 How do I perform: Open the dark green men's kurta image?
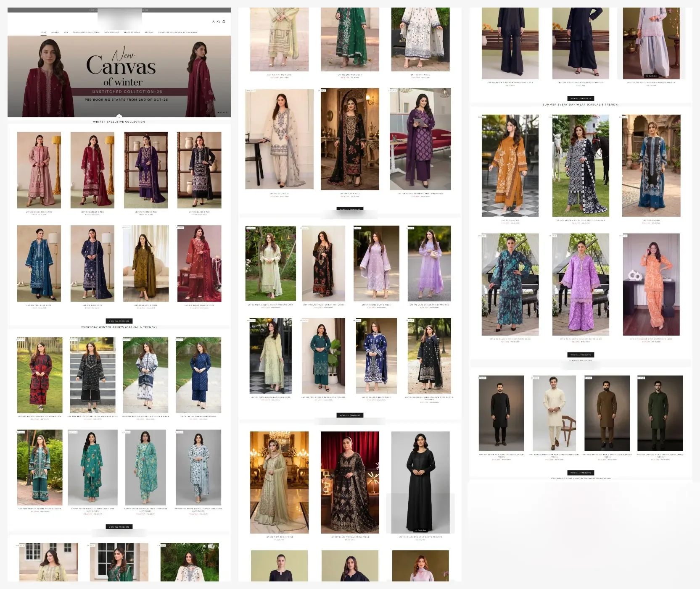coord(660,413)
